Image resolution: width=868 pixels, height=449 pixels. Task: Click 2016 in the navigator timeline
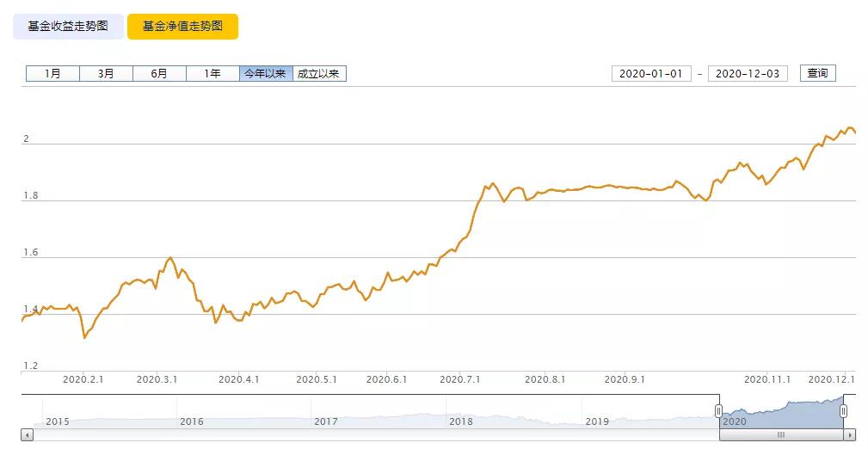pyautogui.click(x=192, y=421)
